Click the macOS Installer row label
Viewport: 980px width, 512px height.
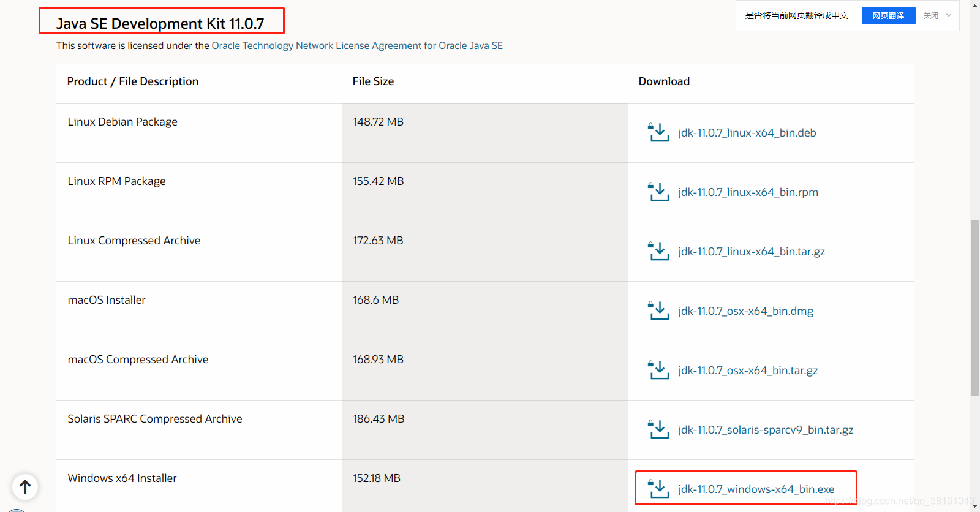(x=107, y=300)
